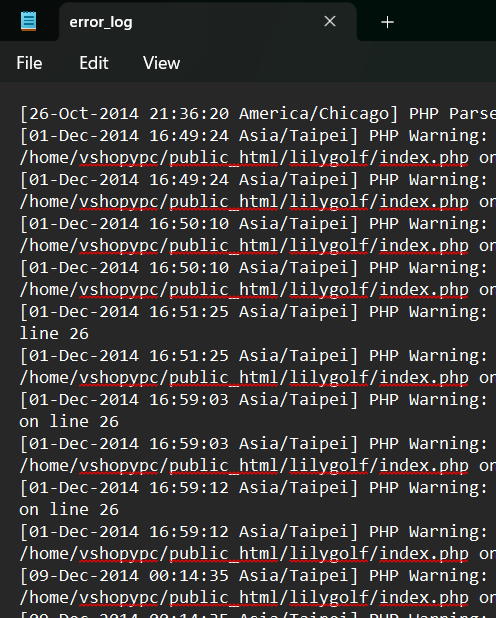The height and width of the screenshot is (618, 496).
Task: Click 'index.php' in the first file path
Action: [424, 158]
